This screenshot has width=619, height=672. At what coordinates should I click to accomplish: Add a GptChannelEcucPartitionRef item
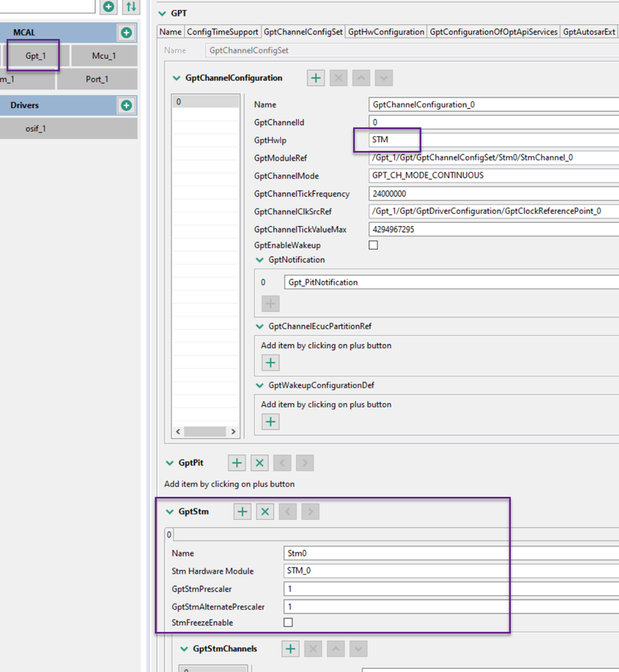(x=270, y=363)
